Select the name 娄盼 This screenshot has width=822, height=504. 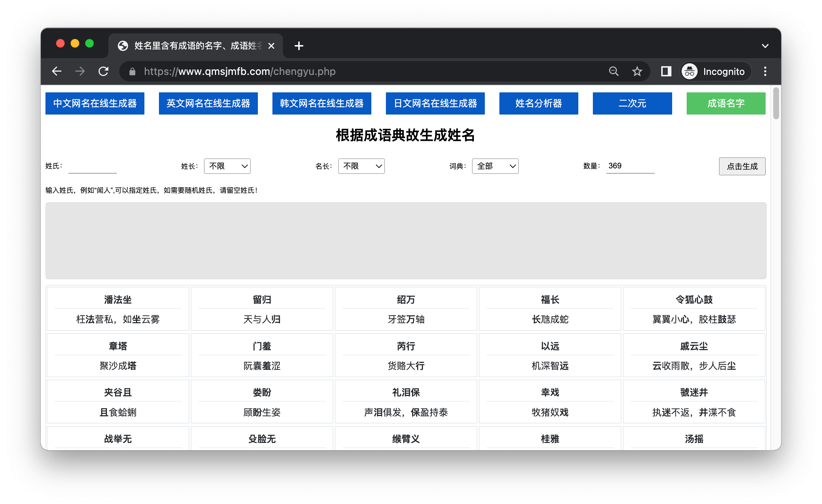[x=262, y=392]
